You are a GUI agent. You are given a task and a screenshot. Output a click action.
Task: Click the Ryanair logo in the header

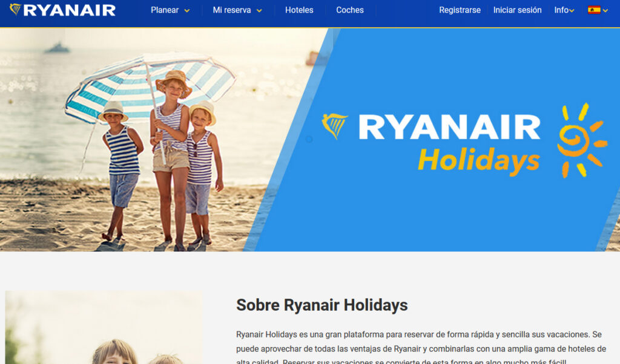[x=63, y=10]
